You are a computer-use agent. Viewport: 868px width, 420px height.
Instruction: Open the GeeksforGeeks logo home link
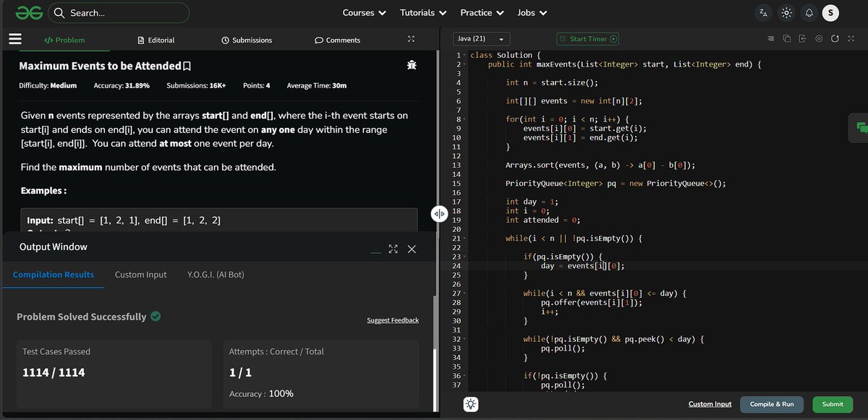(29, 12)
